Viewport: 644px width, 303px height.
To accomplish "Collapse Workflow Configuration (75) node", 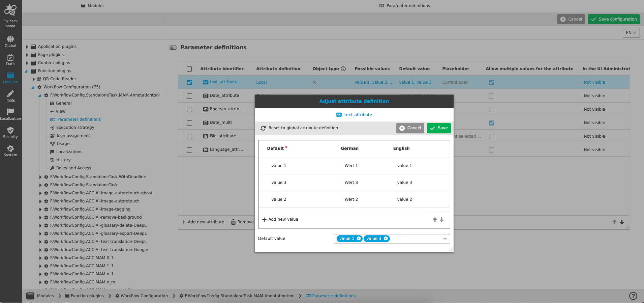I will click(x=33, y=87).
